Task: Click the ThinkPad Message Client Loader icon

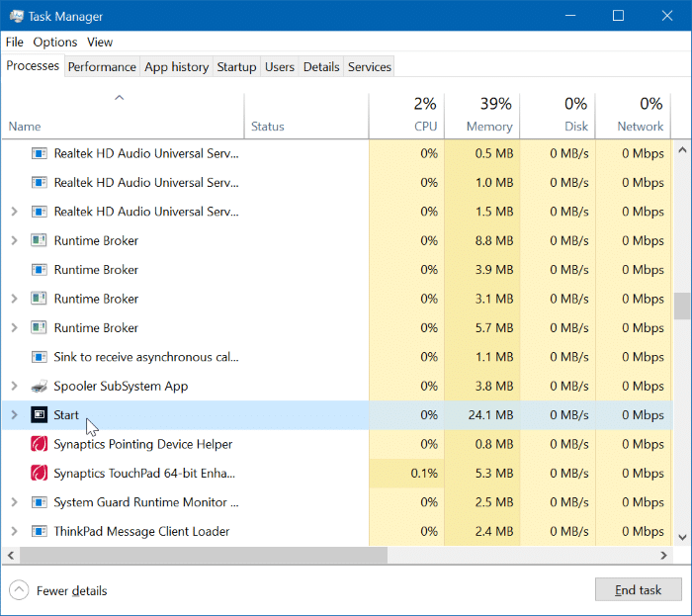Action: point(39,532)
